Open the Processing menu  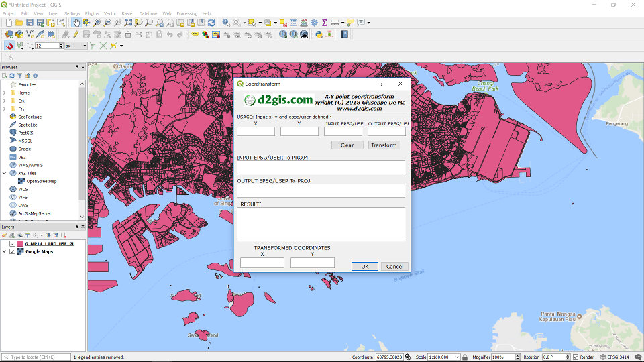click(x=186, y=13)
